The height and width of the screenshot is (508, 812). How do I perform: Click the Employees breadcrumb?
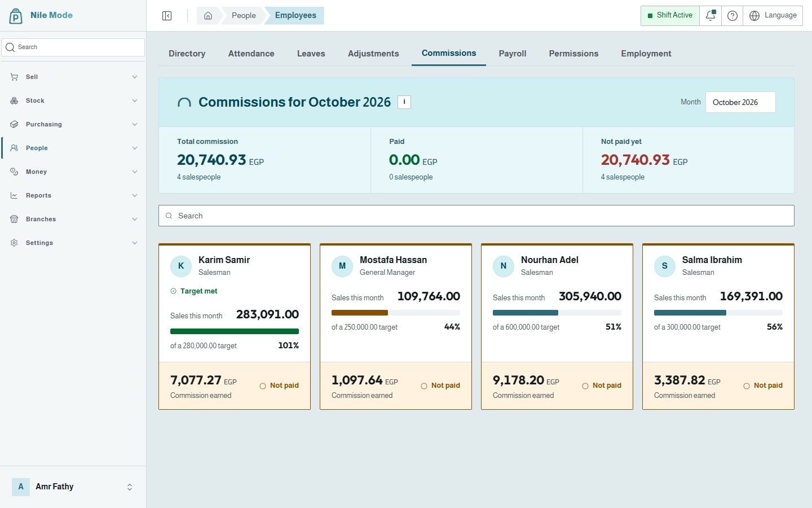click(295, 16)
